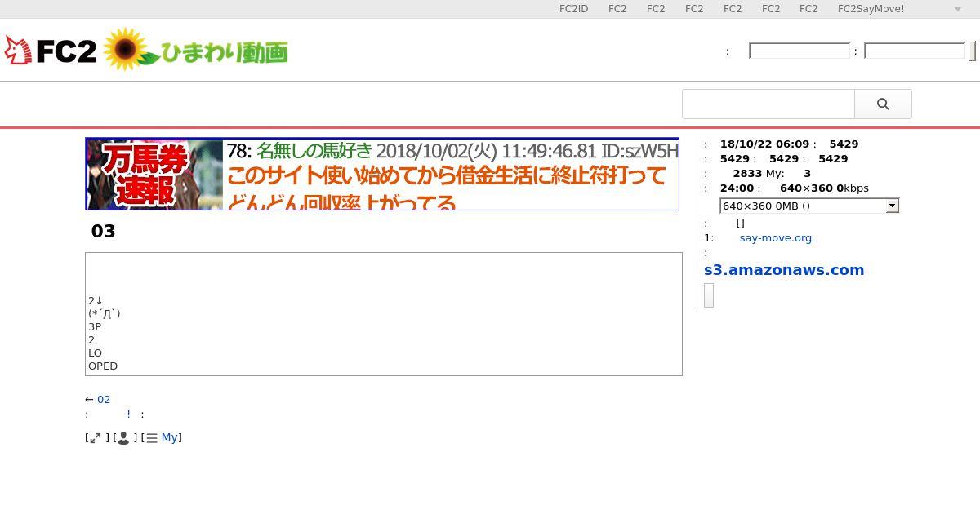Click the small button under s3.amazonaws.com
The height and width of the screenshot is (514, 980).
point(709,295)
